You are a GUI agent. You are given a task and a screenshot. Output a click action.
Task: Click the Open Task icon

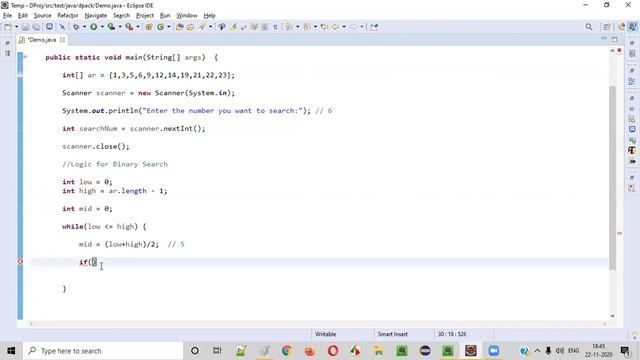pyautogui.click(x=190, y=27)
